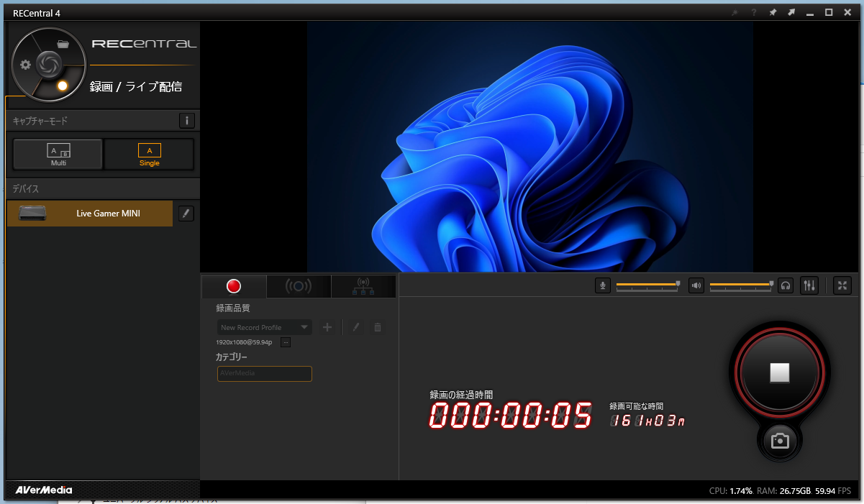Click the キャプチャーモード section header
This screenshot has height=504, width=864.
coord(40,121)
